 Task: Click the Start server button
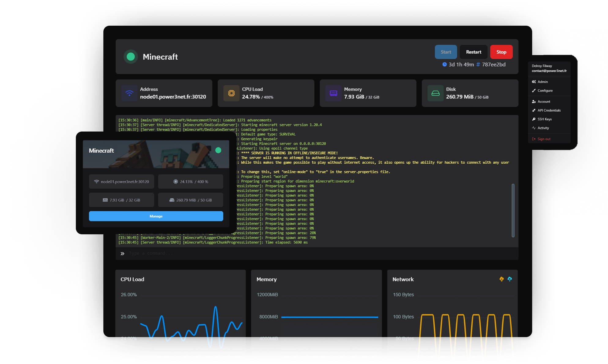click(446, 52)
